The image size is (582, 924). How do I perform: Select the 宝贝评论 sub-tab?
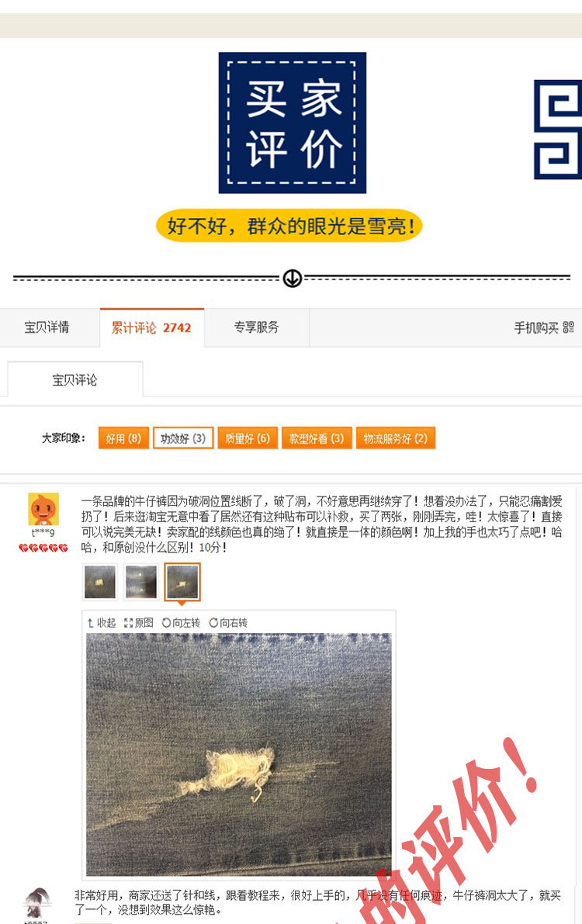[x=75, y=380]
